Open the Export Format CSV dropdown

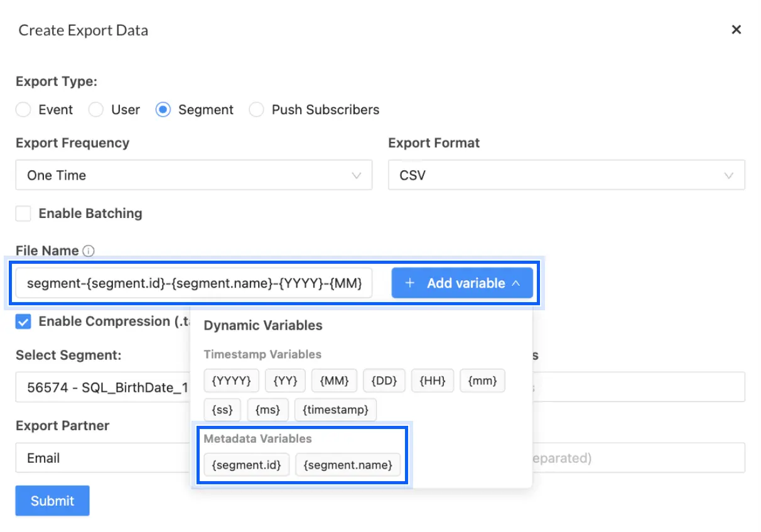coord(566,175)
